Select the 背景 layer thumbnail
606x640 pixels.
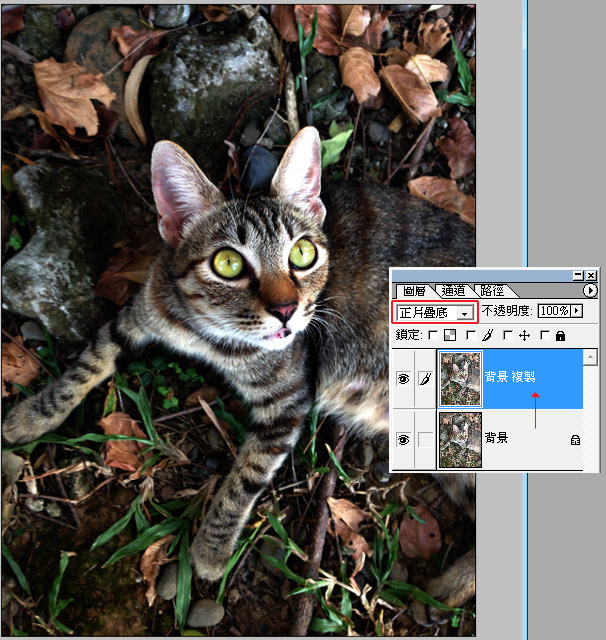pos(460,440)
